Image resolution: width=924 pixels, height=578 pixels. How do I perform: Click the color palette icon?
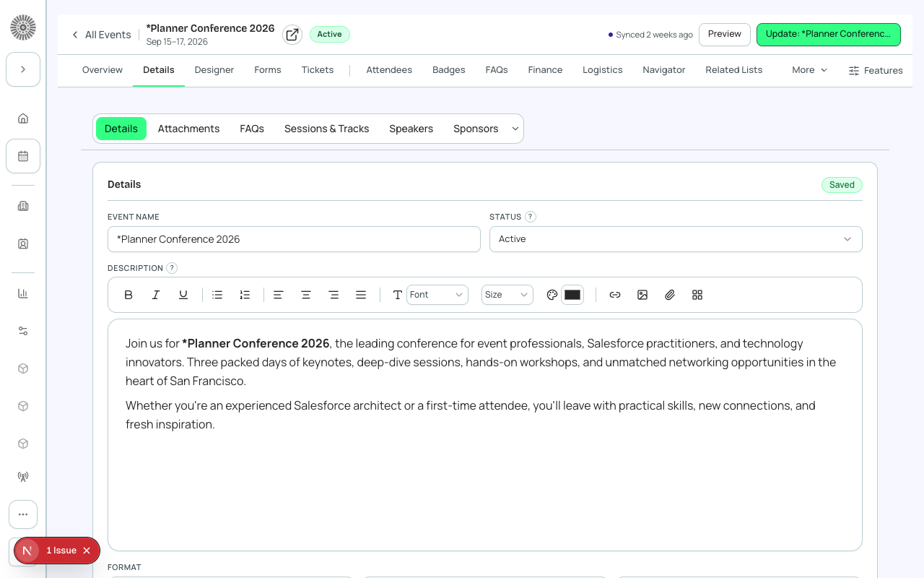point(552,295)
